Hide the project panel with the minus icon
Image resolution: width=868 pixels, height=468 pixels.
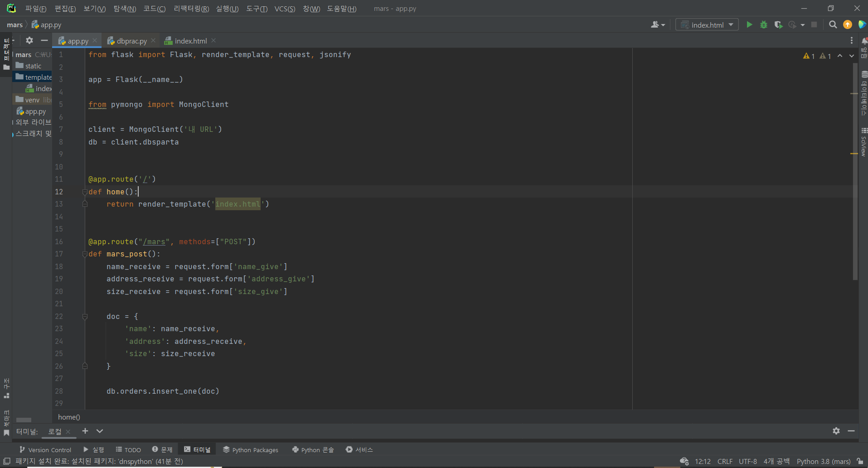(x=44, y=40)
